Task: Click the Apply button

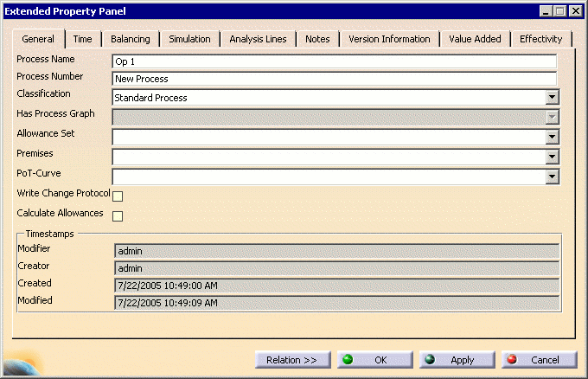Action: pyautogui.click(x=457, y=360)
